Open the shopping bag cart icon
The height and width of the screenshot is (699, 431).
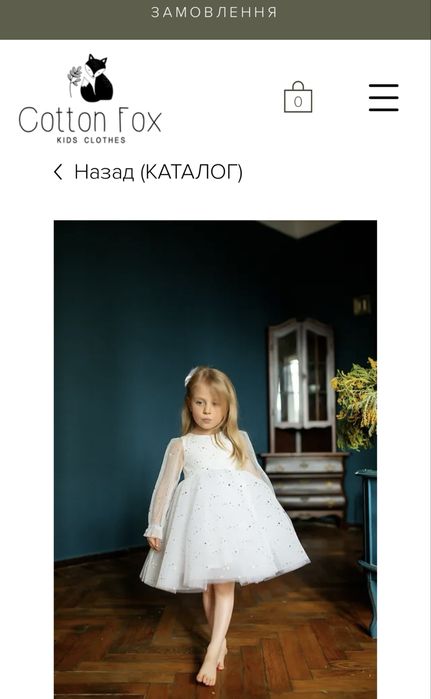[298, 97]
